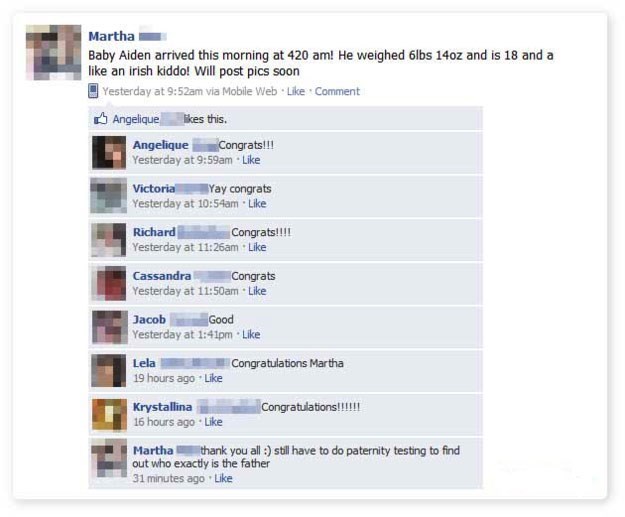Open Cassandra's name link in comments
Viewport: 625px width, 517px height.
(x=162, y=276)
